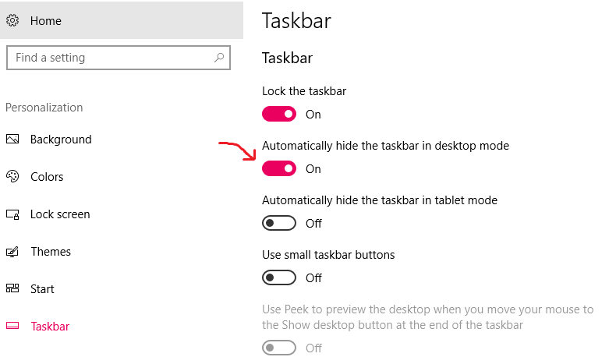Go to Lock screen settings

pos(122,214)
